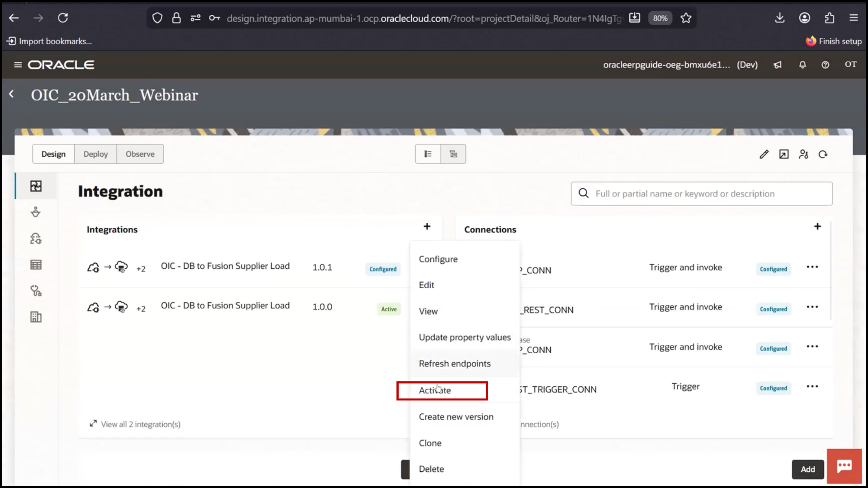868x488 pixels.
Task: Select the Integration puzzle sidebar icon
Action: point(36,186)
